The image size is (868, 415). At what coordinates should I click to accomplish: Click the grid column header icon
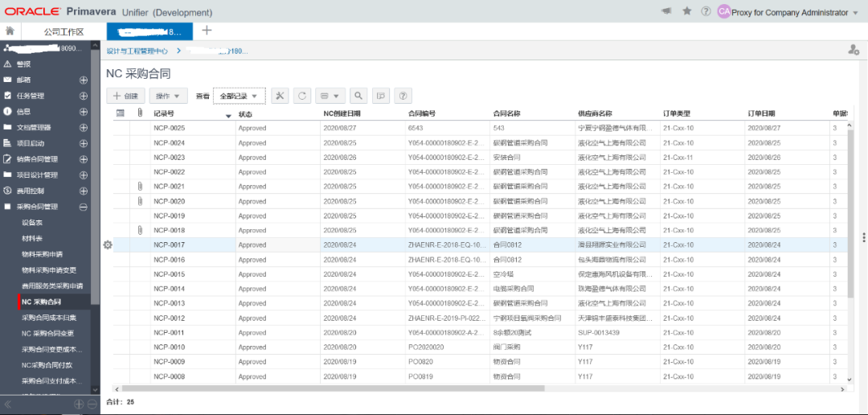pos(120,113)
